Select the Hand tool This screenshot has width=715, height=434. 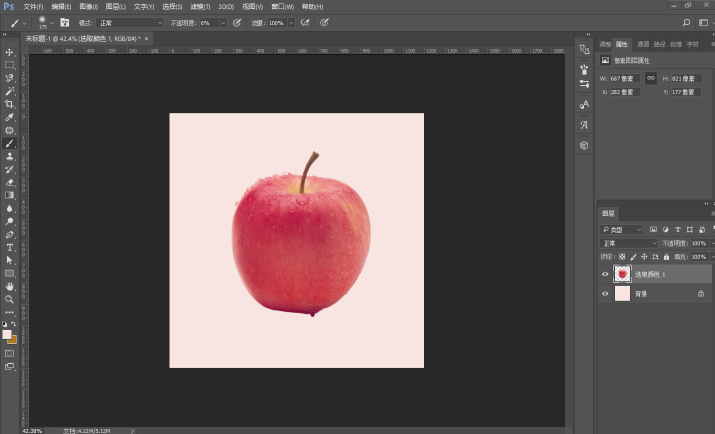pyautogui.click(x=9, y=286)
